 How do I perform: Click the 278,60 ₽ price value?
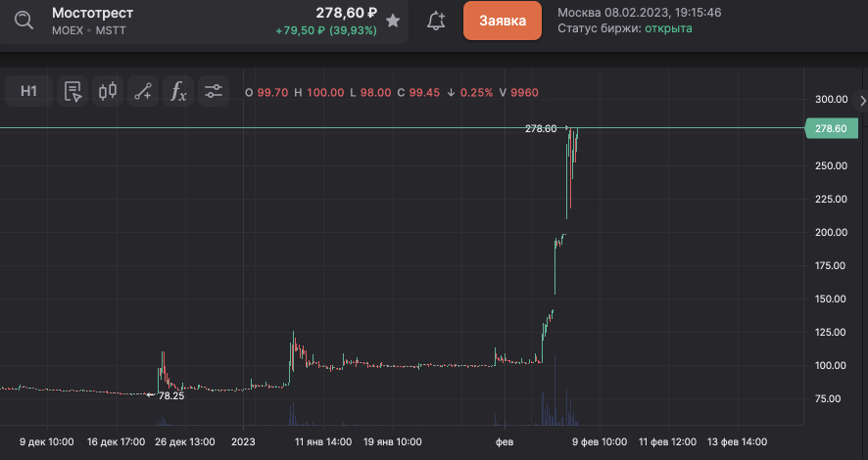point(347,13)
